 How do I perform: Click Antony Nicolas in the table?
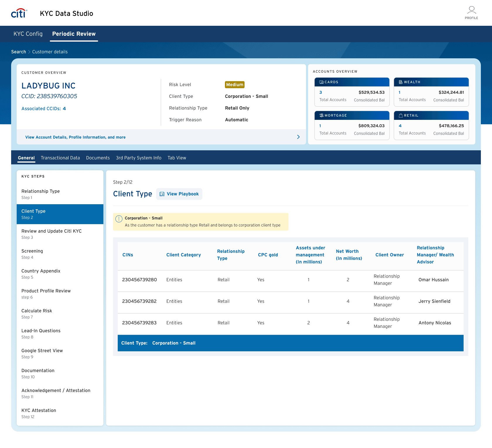coord(435,323)
